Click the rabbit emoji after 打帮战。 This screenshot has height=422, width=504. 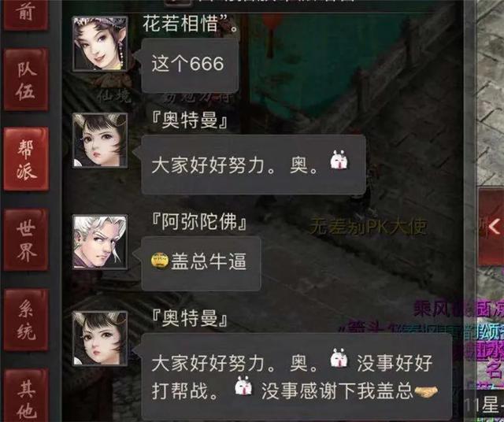(x=243, y=386)
